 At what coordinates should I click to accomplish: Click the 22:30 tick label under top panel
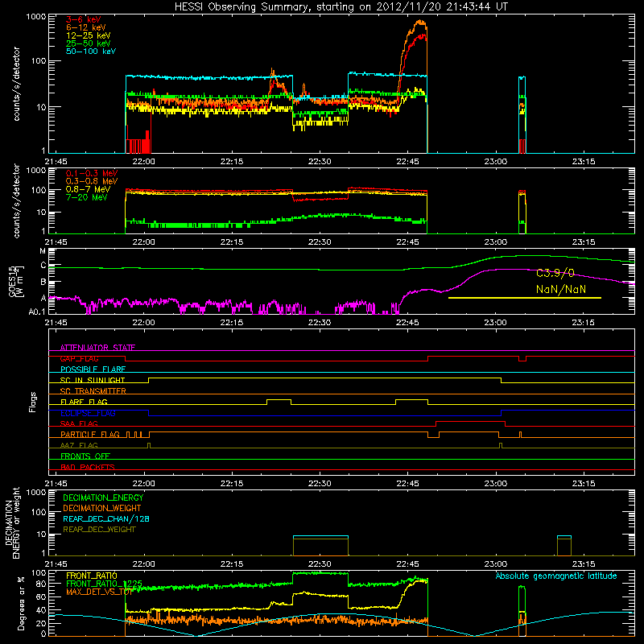coord(320,162)
